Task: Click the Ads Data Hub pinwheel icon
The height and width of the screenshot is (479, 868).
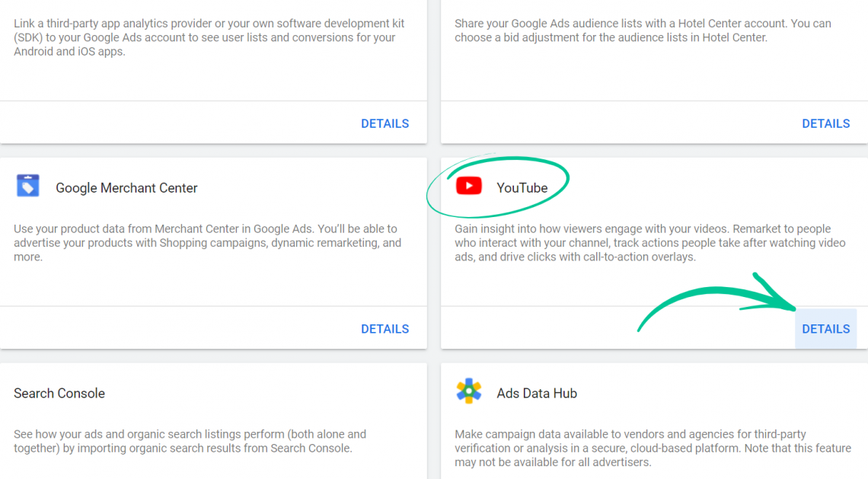Action: 469,390
